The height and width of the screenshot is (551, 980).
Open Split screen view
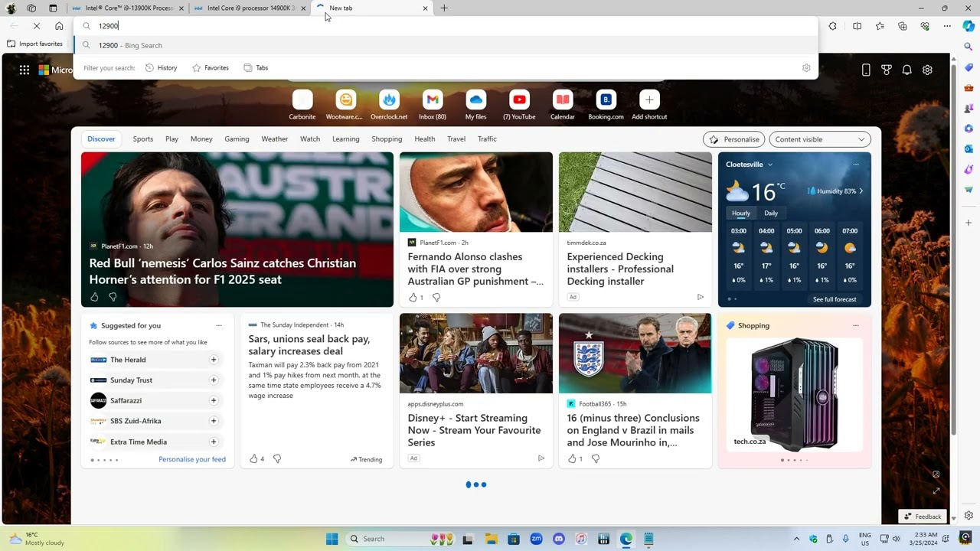pyautogui.click(x=857, y=26)
